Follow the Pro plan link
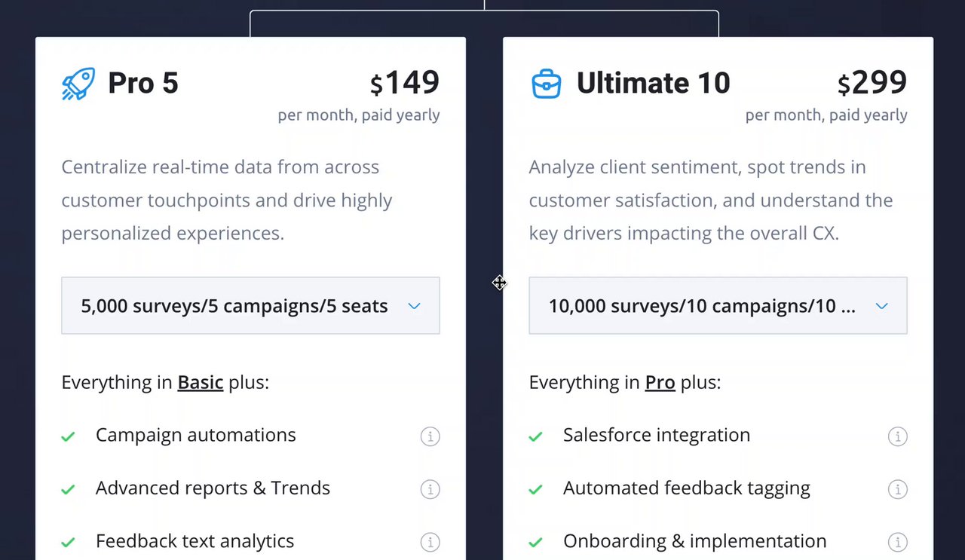 pos(660,383)
